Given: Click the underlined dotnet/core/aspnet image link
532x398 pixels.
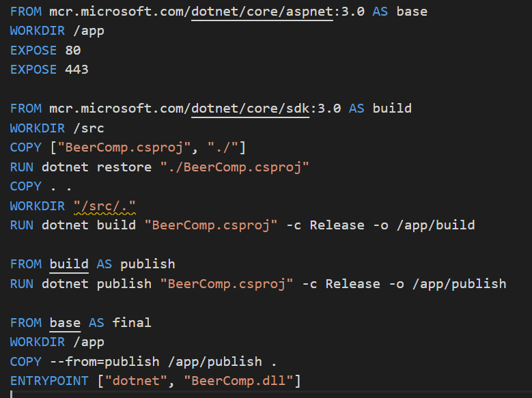Looking at the screenshot, I should tap(262, 12).
